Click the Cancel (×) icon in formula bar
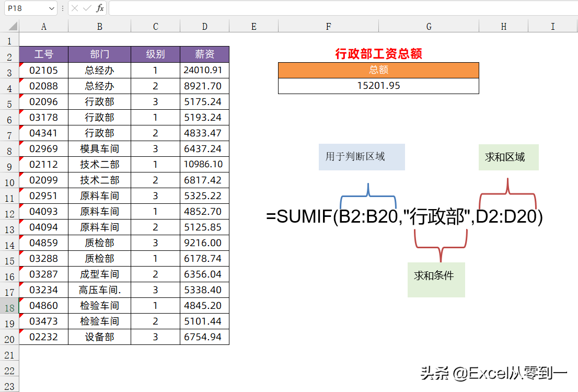 tap(76, 8)
